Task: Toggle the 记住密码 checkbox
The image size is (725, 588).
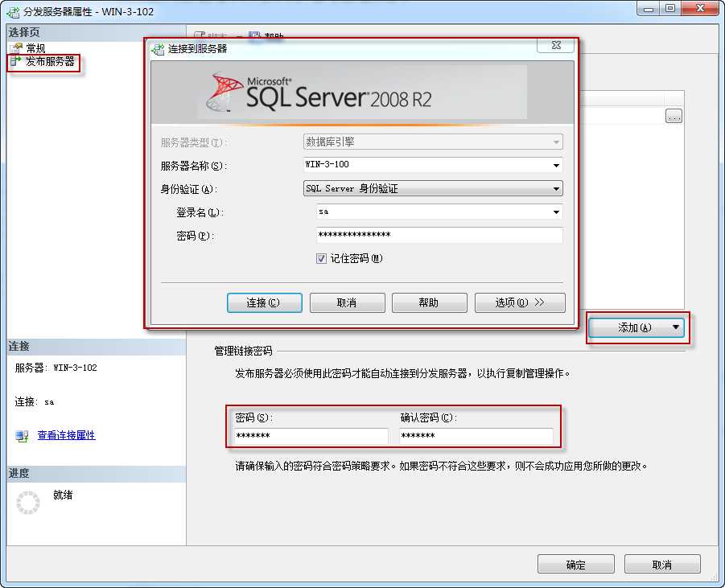Action: pyautogui.click(x=321, y=259)
